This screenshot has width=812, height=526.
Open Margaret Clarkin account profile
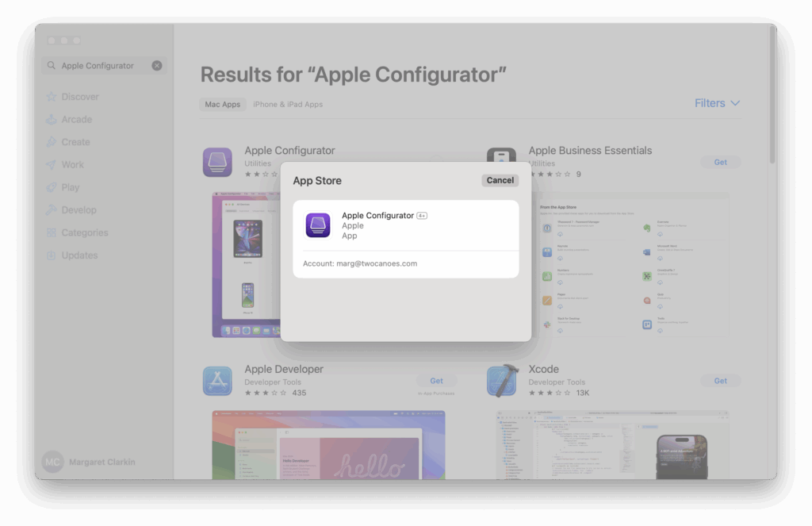(89, 462)
